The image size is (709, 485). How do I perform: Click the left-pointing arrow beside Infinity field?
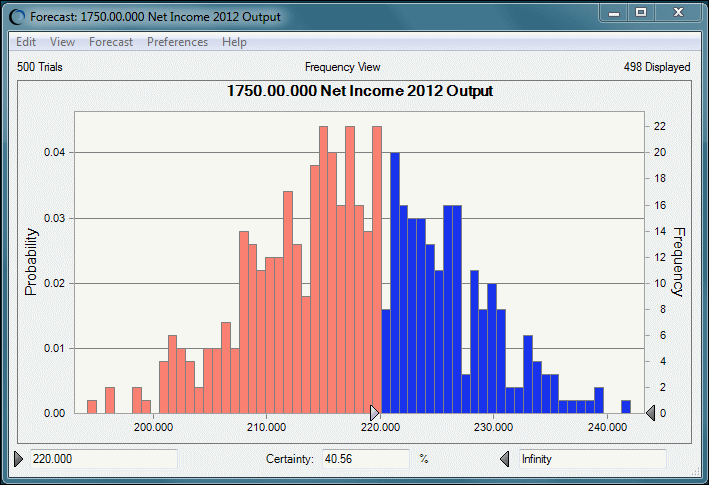[505, 459]
